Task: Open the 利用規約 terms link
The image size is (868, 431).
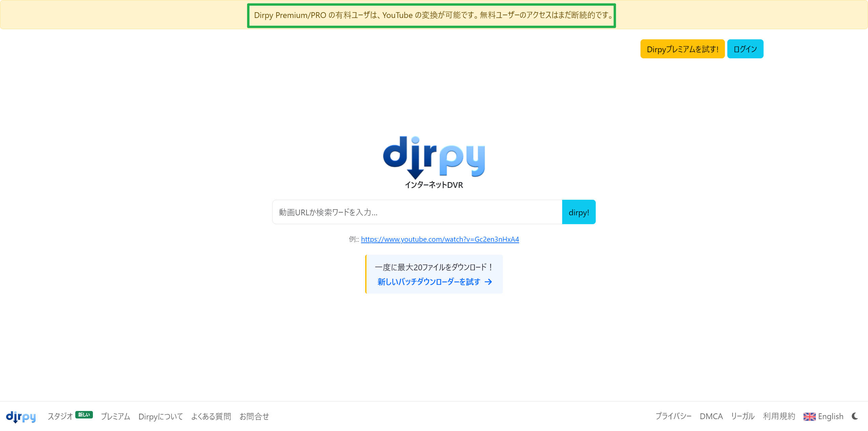Action: 779,416
